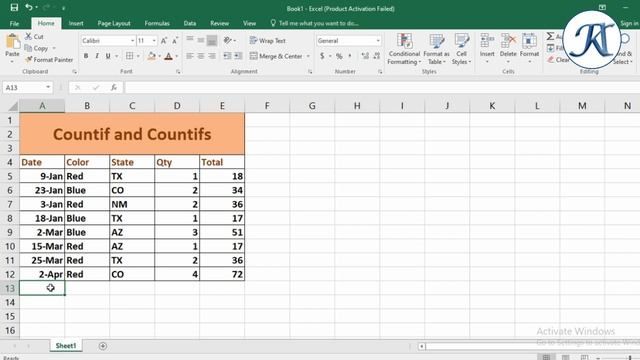This screenshot has width=640, height=360.
Task: Apply the red Font Color
Action: (168, 56)
